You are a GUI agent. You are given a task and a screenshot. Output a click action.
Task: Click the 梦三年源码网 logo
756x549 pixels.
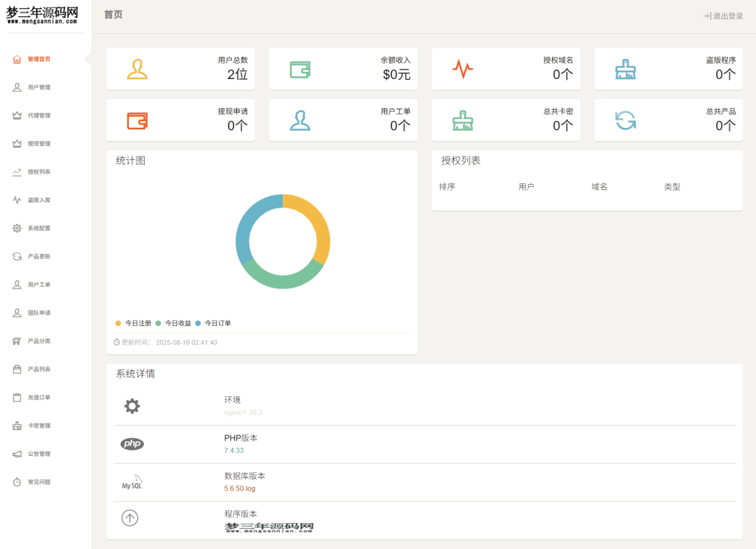coord(41,15)
